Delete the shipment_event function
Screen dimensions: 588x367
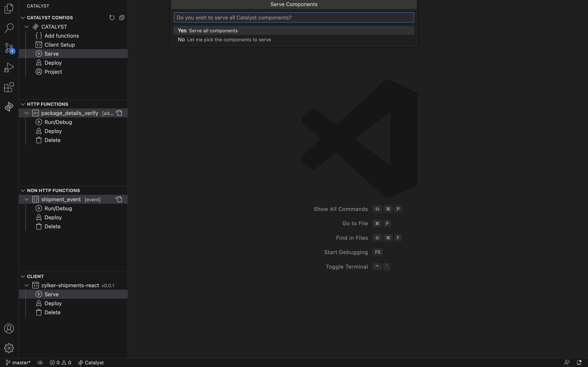[x=73, y=226]
